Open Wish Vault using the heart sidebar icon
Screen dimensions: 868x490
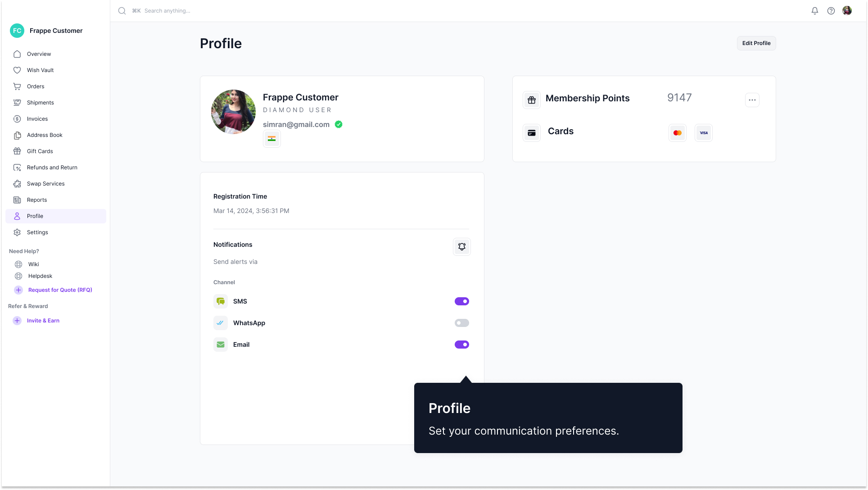pos(17,70)
